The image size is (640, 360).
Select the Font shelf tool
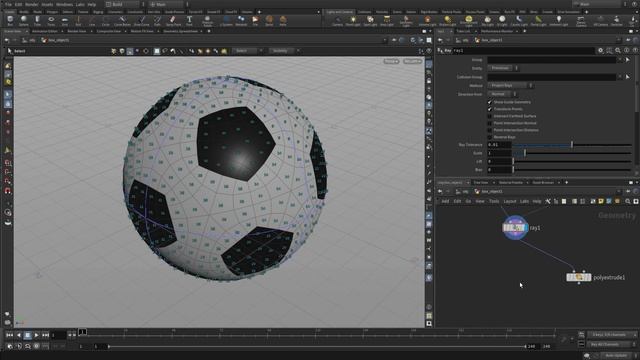pyautogui.click(x=189, y=21)
